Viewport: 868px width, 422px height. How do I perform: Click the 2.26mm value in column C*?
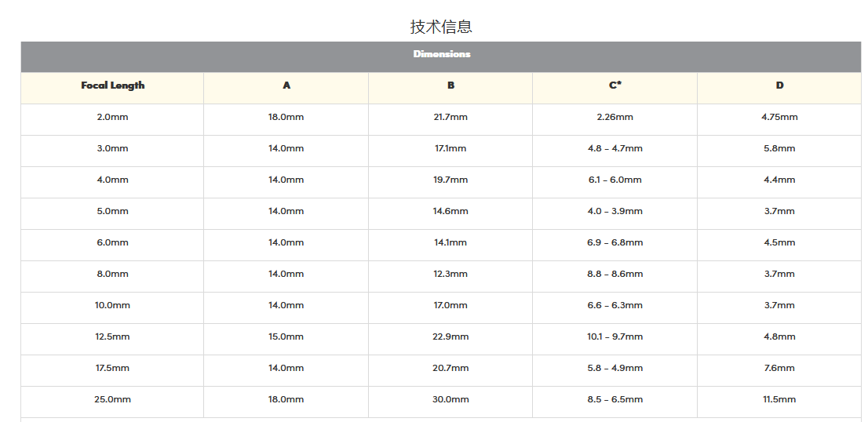(x=615, y=117)
